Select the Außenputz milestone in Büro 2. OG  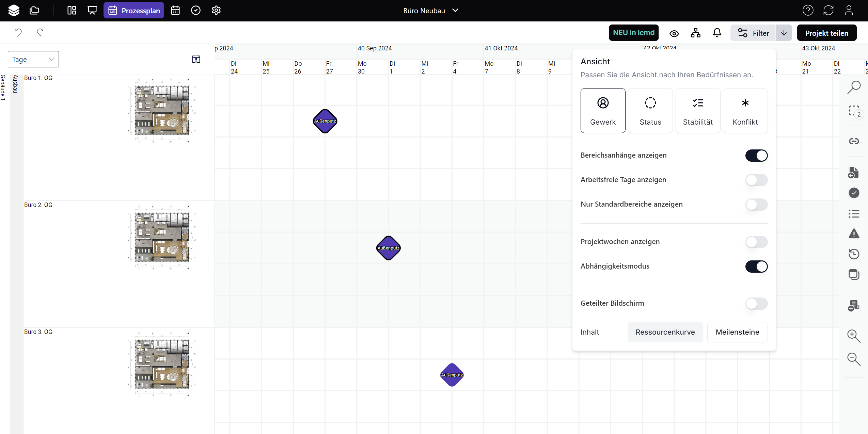[388, 248]
